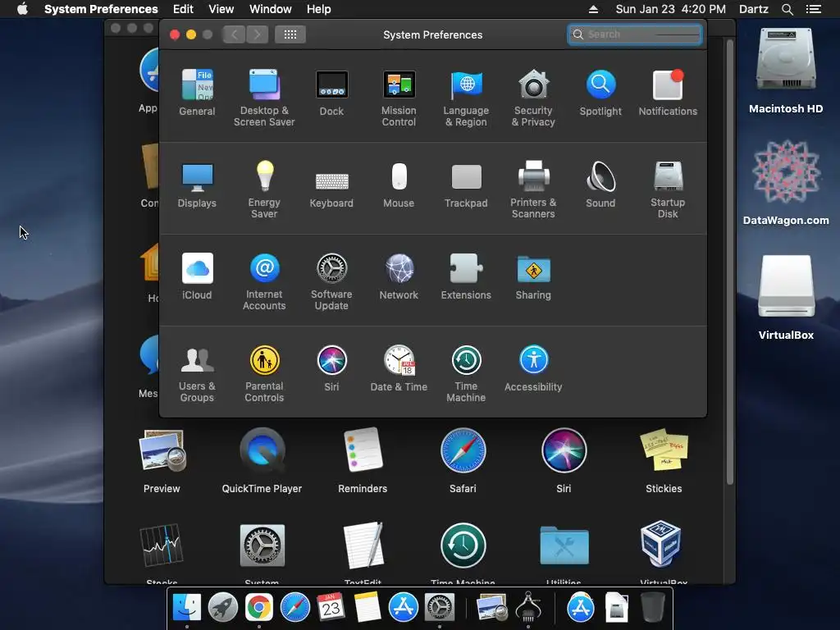Open the Window menu
The image size is (840, 630).
coord(271,9)
